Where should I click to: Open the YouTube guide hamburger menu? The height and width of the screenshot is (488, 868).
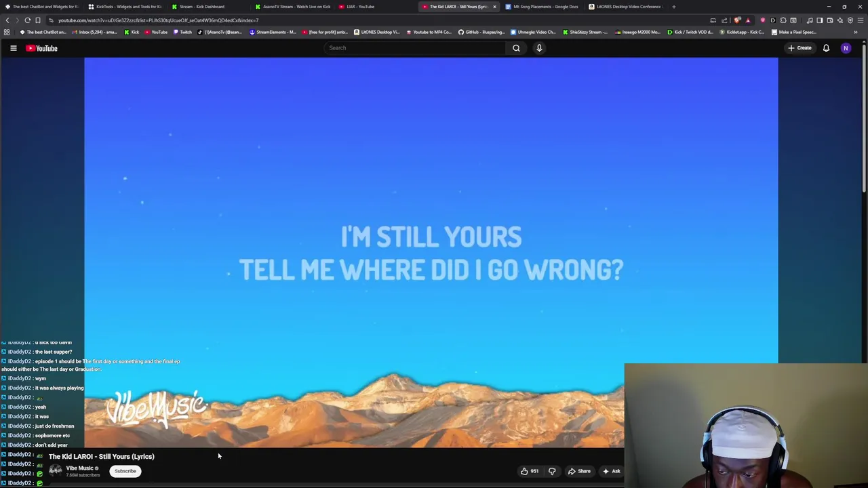click(x=13, y=48)
